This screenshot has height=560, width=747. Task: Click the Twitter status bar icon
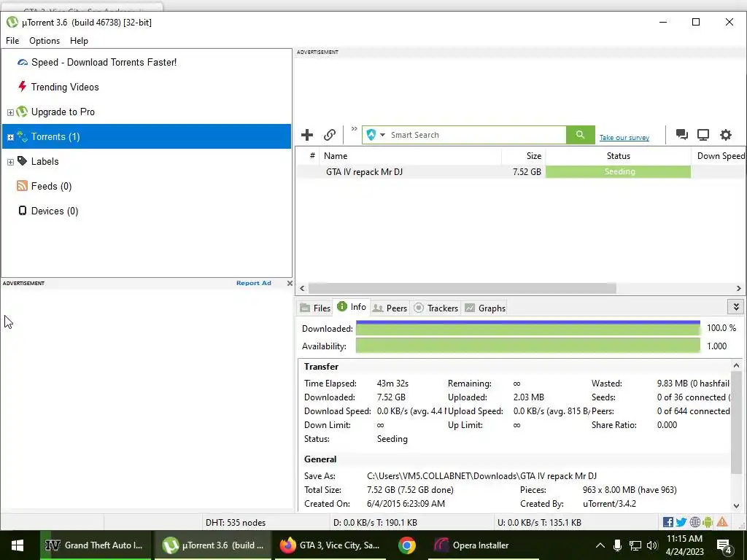click(681, 522)
